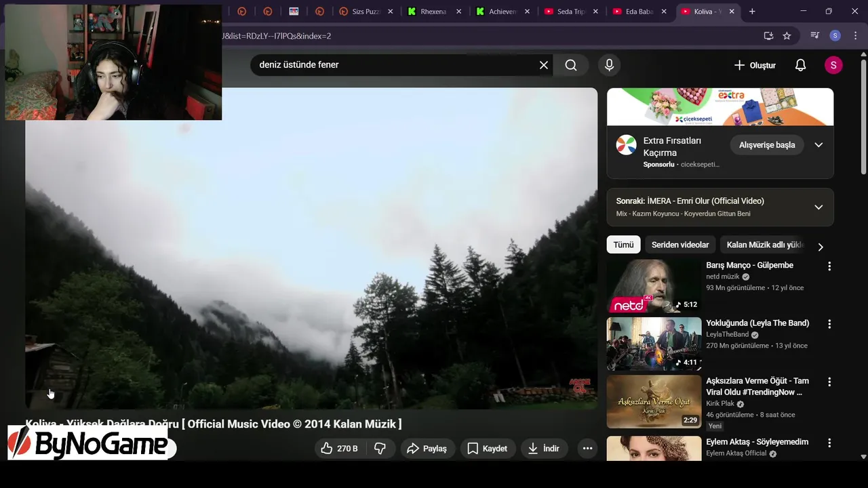Screen dimensions: 868x488
Task: Open the Chrome profile avatar
Action: tap(835, 36)
